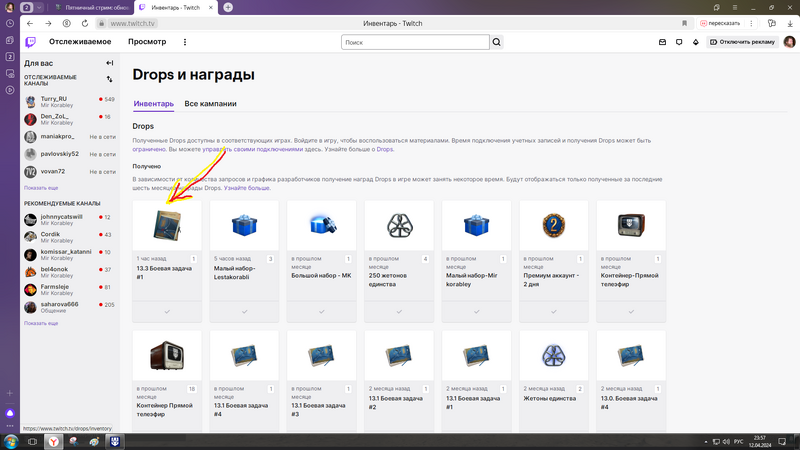Click into the Поиск search field
The image size is (800, 450).
[x=415, y=42]
